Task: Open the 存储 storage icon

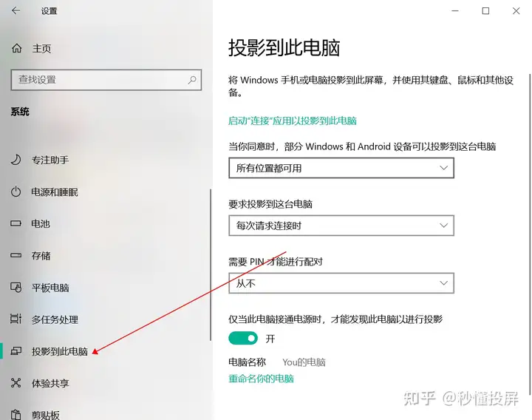Action: [16, 255]
